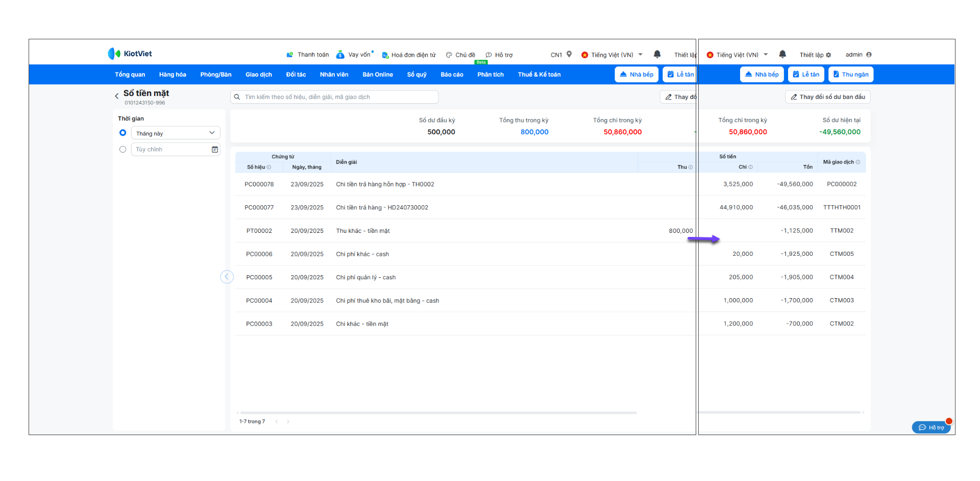Open the Sổ quỹ menu
980x481 pixels.
click(416, 75)
